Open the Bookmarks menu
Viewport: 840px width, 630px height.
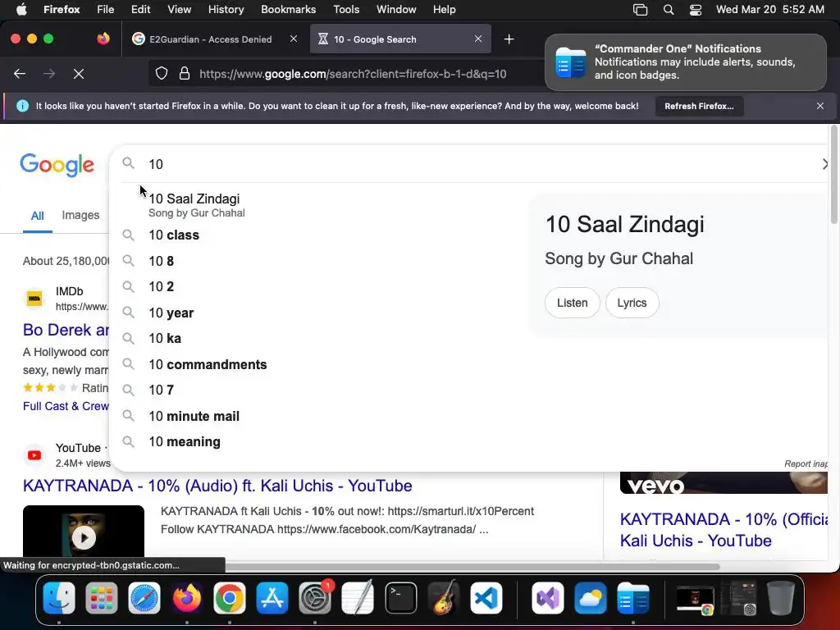tap(288, 10)
